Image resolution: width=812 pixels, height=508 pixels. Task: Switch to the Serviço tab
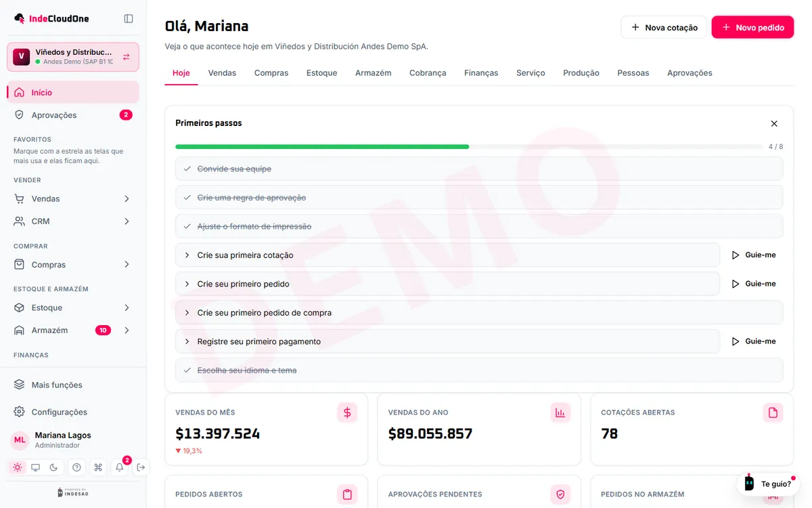point(531,72)
